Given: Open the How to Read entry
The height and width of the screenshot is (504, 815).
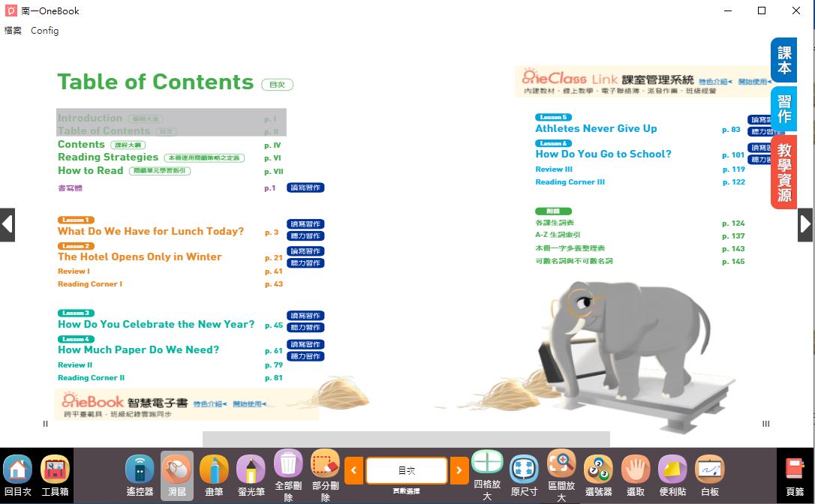Looking at the screenshot, I should click(124, 170).
